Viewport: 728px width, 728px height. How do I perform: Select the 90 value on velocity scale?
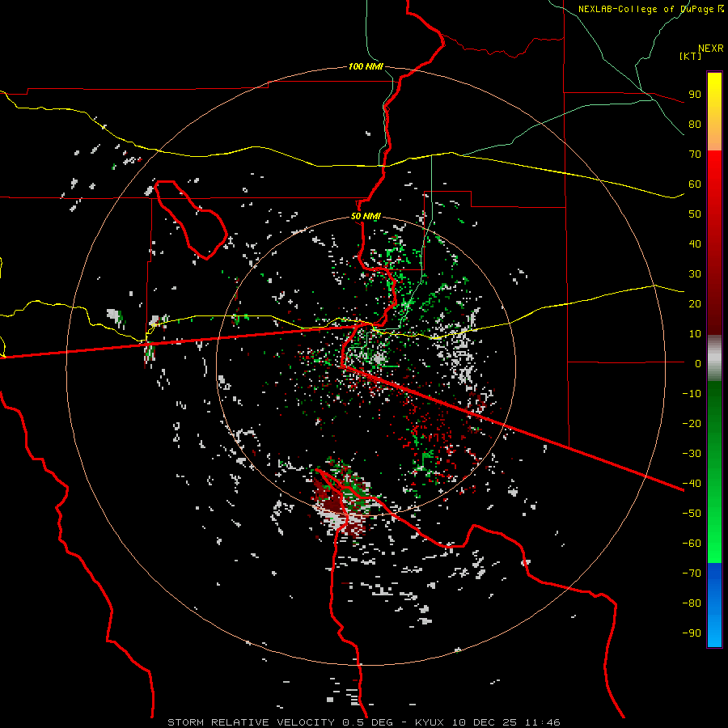[x=695, y=95]
